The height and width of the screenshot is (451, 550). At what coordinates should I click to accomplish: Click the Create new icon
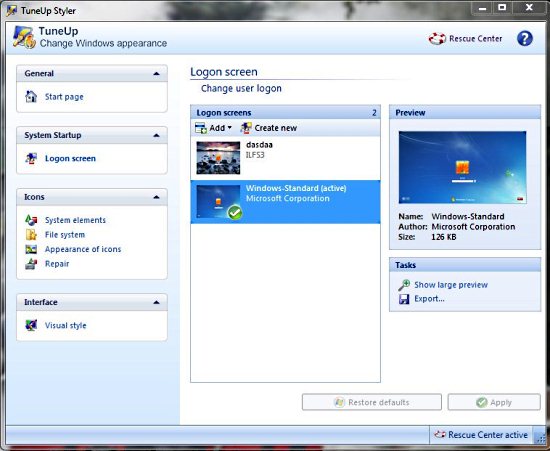[x=246, y=128]
